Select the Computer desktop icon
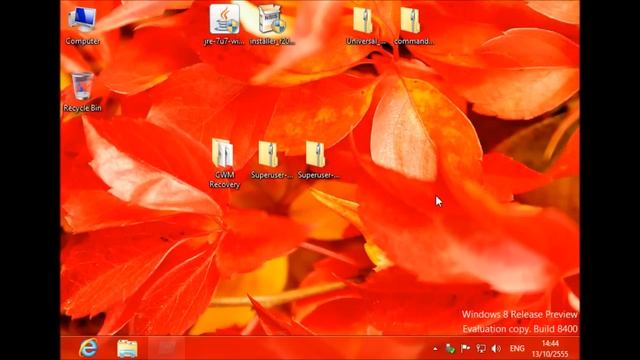The image size is (640, 360). [83, 25]
